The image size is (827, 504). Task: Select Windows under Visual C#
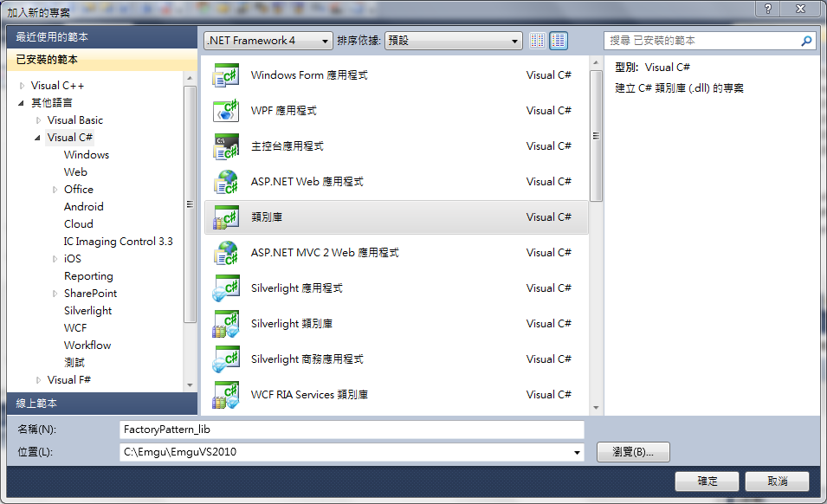[87, 154]
